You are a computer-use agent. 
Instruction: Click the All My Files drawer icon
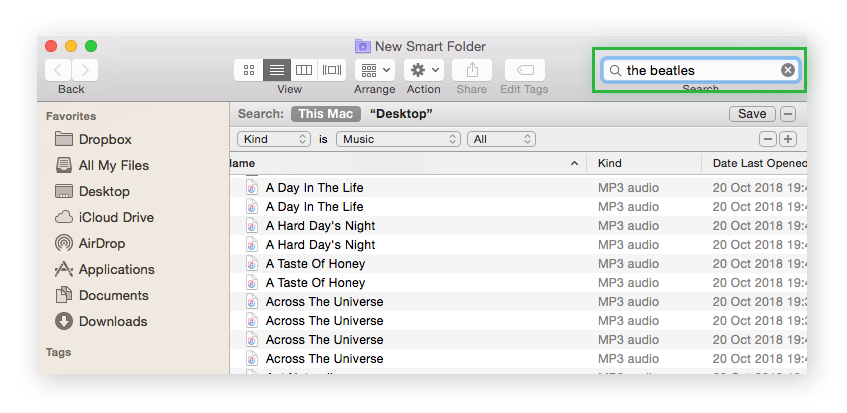(x=64, y=165)
